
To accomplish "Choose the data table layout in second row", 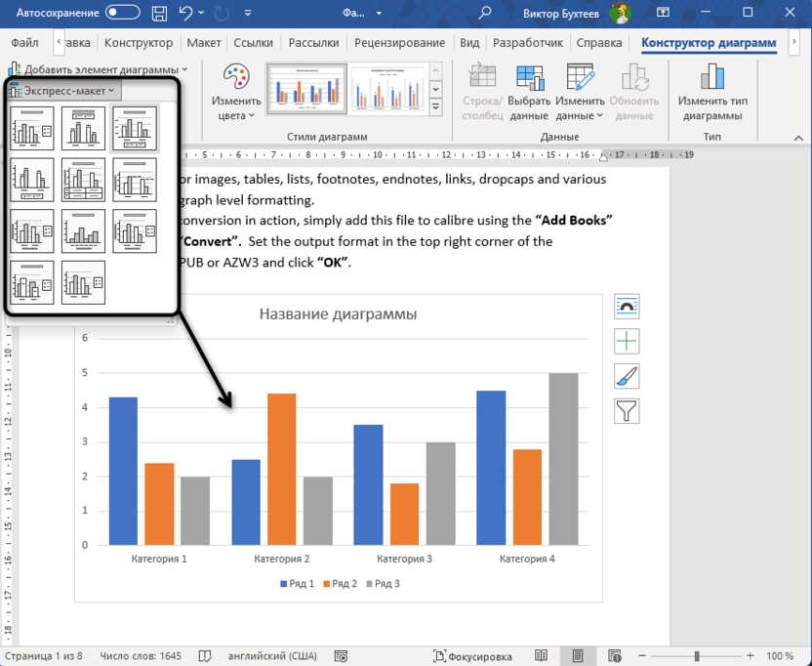I will [x=83, y=180].
